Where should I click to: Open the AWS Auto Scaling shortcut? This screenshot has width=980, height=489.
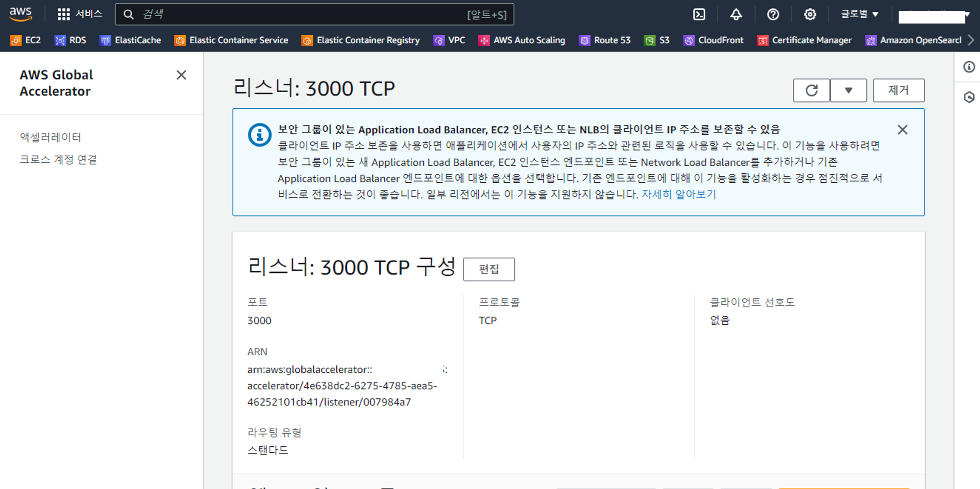tap(522, 40)
